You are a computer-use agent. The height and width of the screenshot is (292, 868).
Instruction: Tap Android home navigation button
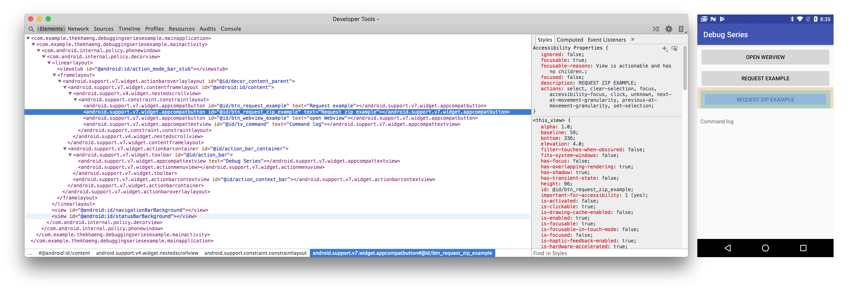pyautogui.click(x=765, y=248)
